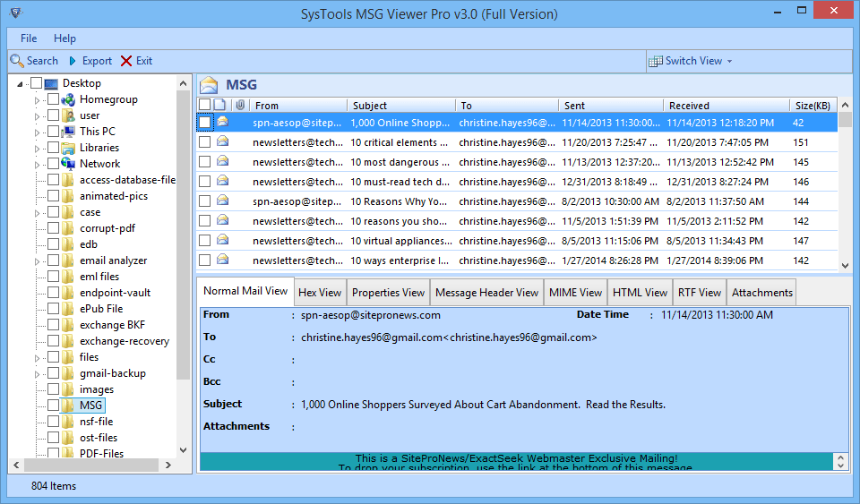
Task: Switch to the RTF View tab
Action: tap(700, 293)
